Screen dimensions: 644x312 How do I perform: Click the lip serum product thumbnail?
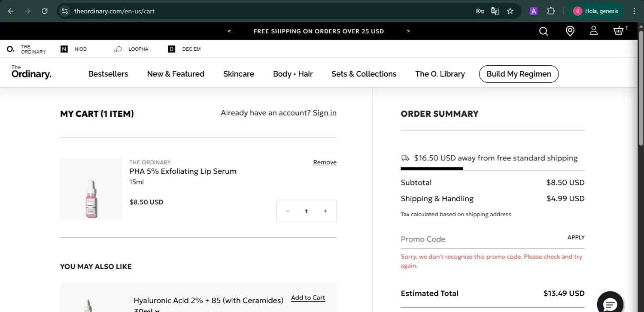(x=91, y=189)
